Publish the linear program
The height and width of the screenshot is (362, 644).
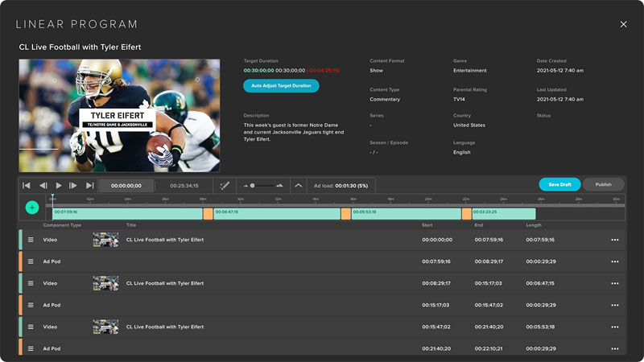click(x=603, y=184)
